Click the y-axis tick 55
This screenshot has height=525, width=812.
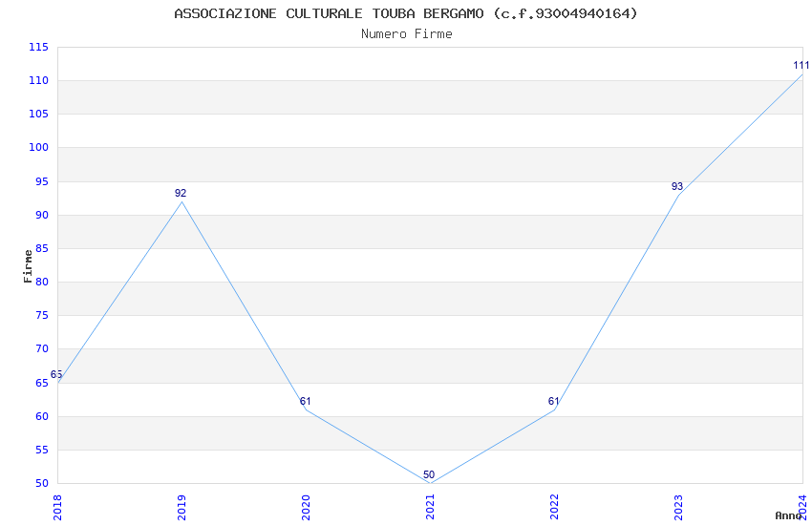(42, 450)
